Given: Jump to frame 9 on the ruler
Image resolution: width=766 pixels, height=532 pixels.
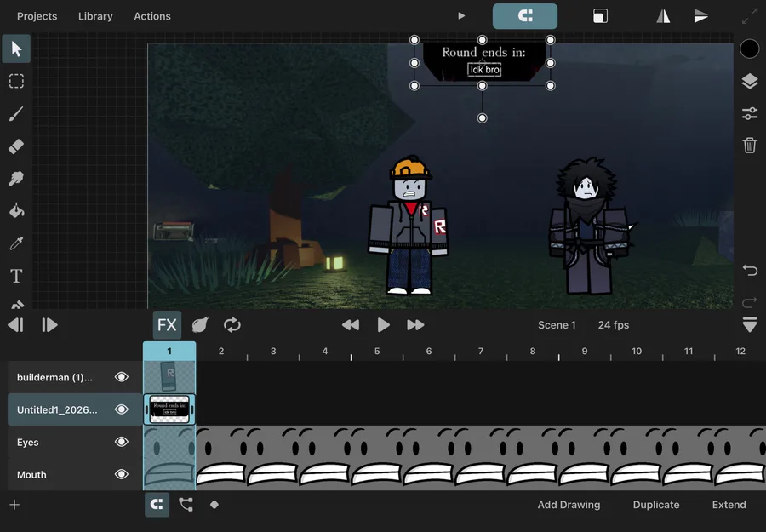Looking at the screenshot, I should point(585,351).
